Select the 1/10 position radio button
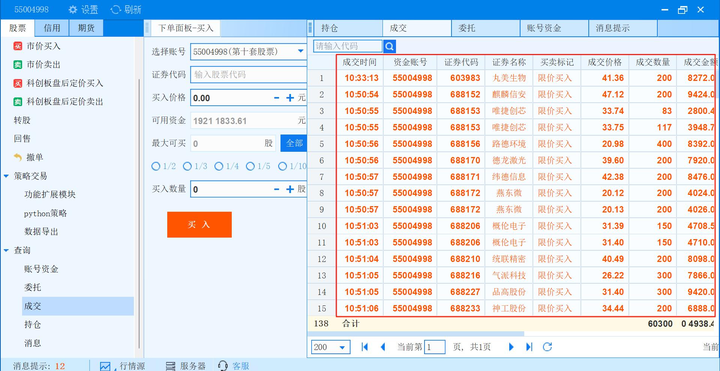The width and height of the screenshot is (720, 371). pos(282,166)
